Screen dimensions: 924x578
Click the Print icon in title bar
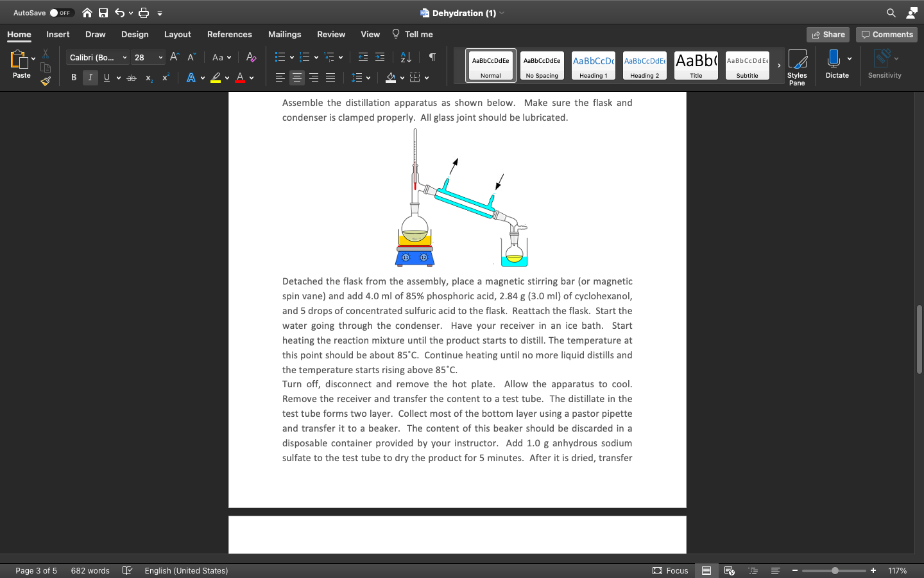click(x=144, y=13)
